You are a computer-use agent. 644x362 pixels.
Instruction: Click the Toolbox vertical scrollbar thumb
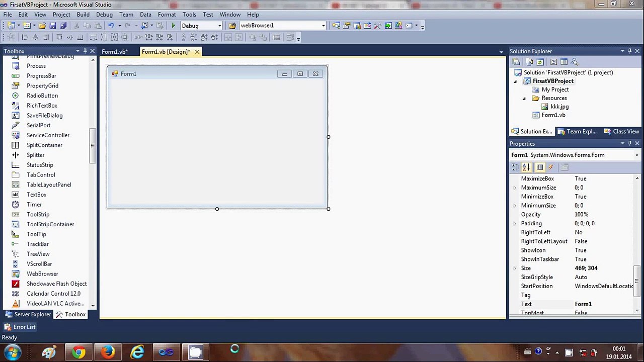(92, 145)
